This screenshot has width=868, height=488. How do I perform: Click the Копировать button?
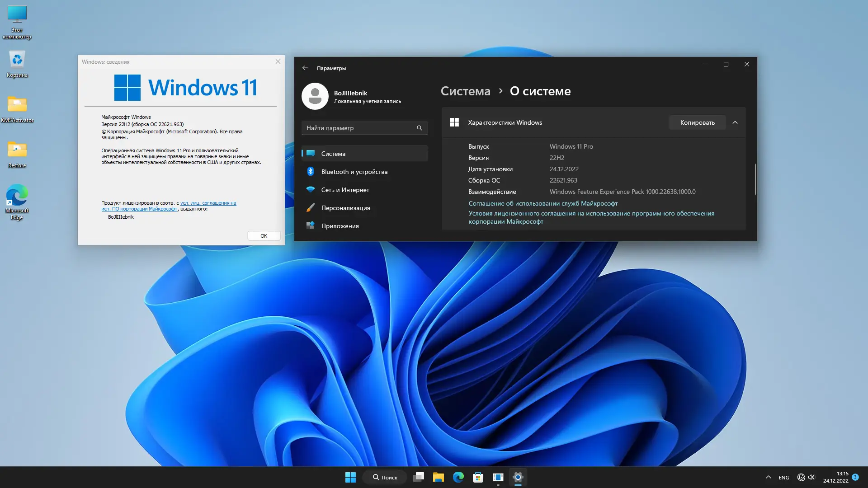697,122
